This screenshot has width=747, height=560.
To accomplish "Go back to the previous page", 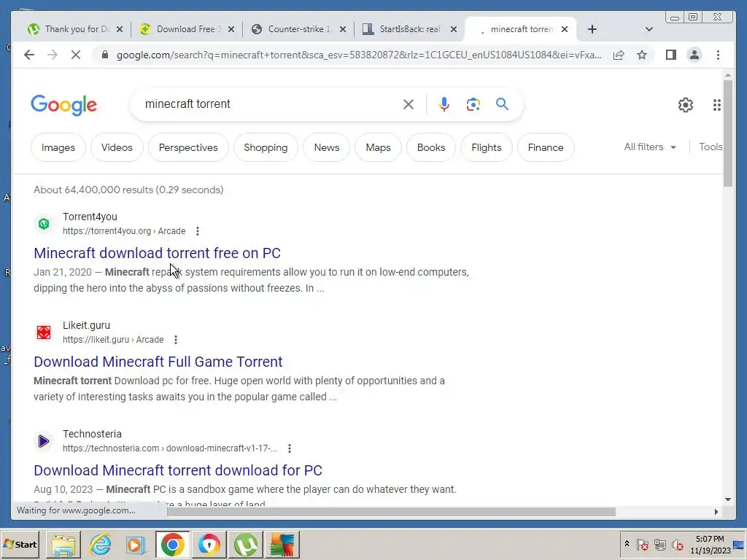I will (x=29, y=55).
